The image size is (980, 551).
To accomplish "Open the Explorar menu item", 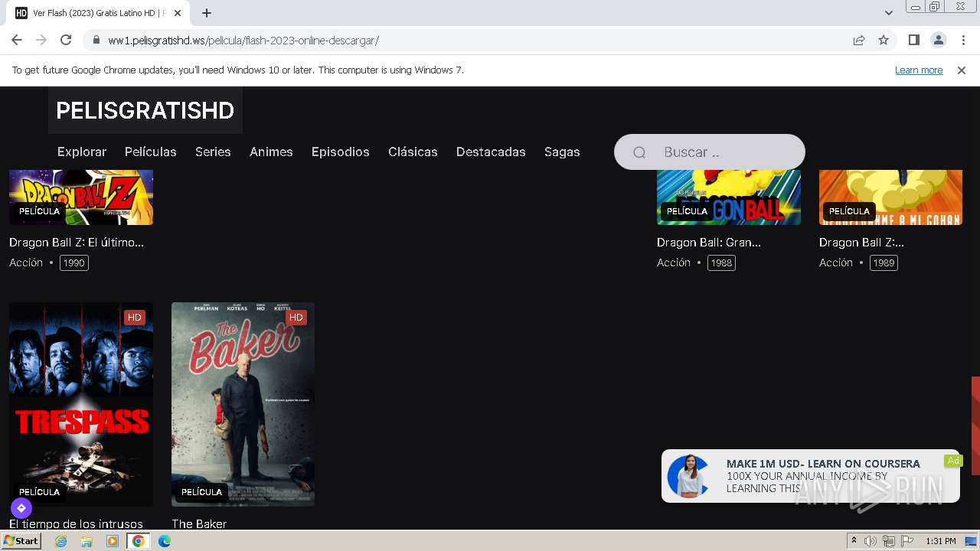I will 82,152.
